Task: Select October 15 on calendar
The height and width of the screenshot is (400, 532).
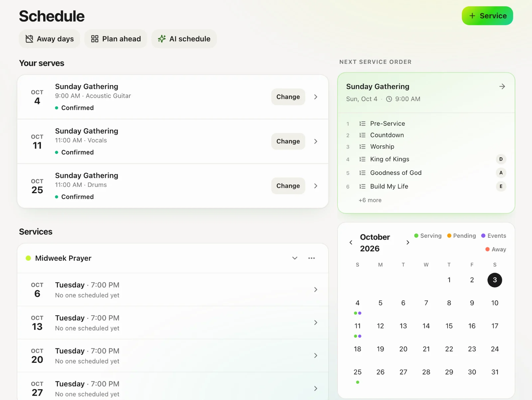Action: tap(449, 326)
